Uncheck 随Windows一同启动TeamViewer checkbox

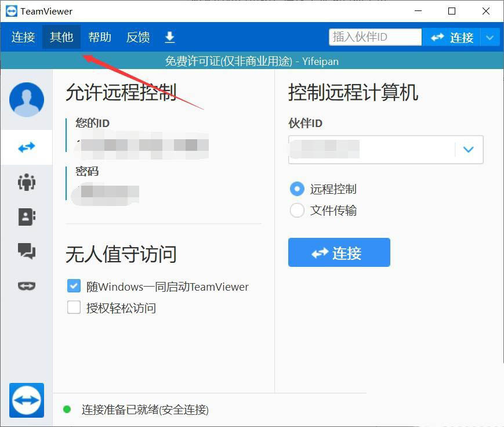point(74,286)
